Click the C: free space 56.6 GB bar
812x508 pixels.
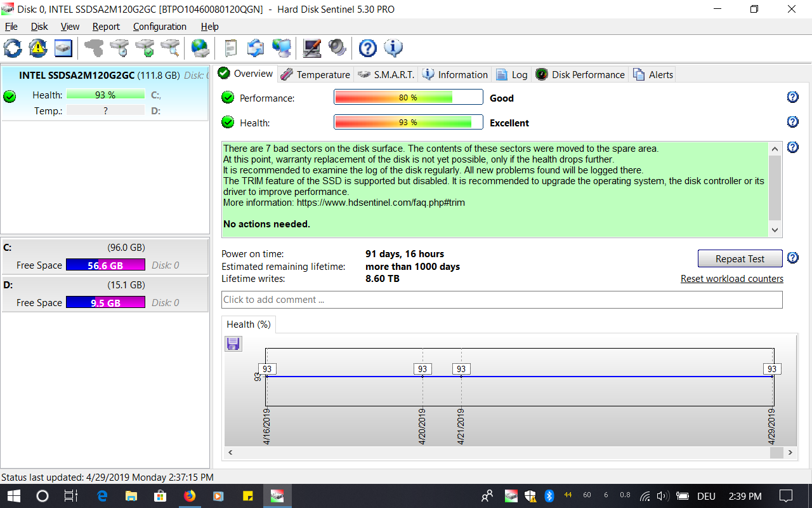[105, 265]
